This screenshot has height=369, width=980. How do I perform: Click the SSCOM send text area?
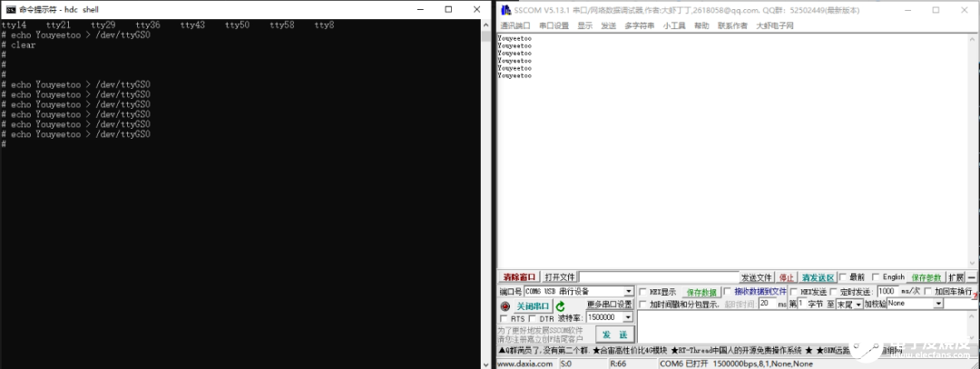804,326
